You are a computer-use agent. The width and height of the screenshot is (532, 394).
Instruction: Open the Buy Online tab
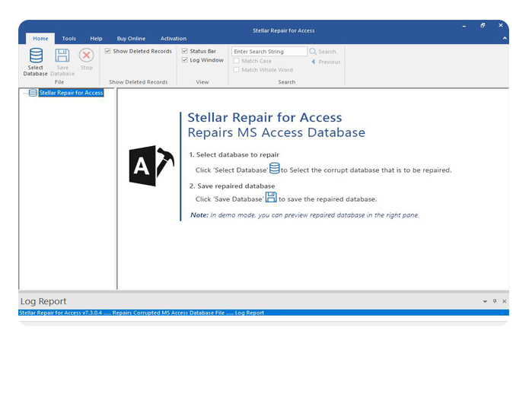(x=131, y=39)
